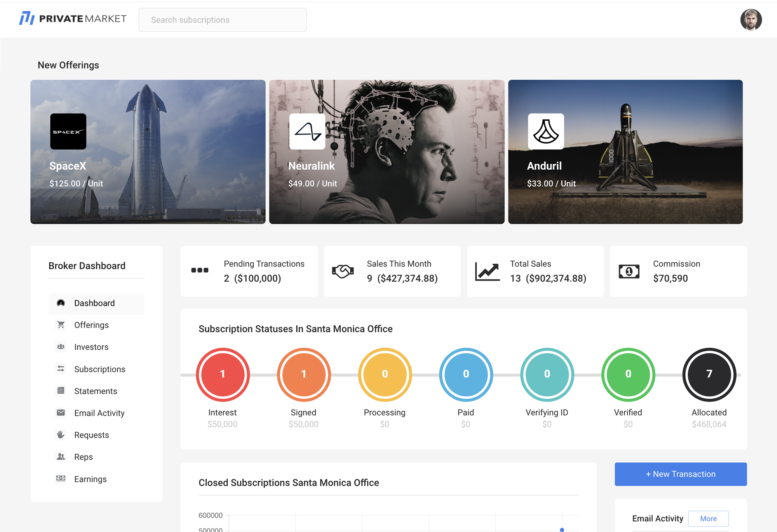Click the Subscriptions arrows icon

[x=61, y=368]
